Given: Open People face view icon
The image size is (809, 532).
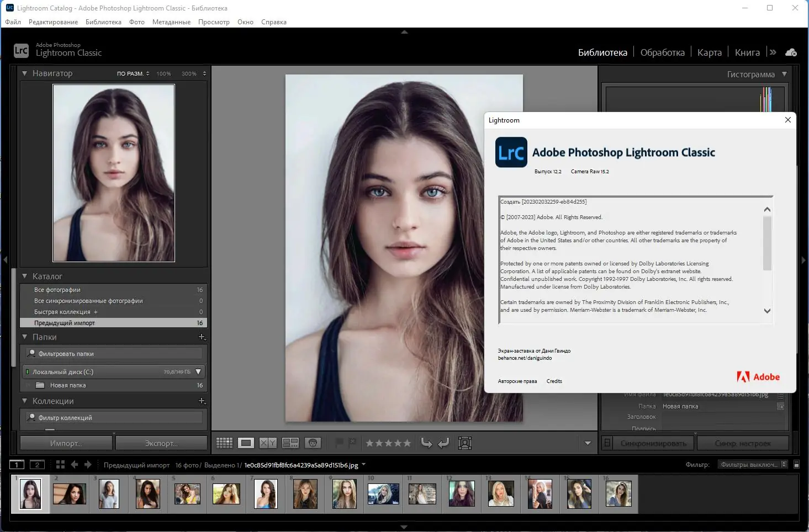Looking at the screenshot, I should click(313, 443).
